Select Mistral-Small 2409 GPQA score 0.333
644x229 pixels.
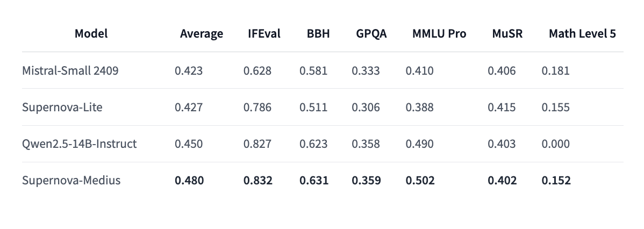tap(366, 70)
